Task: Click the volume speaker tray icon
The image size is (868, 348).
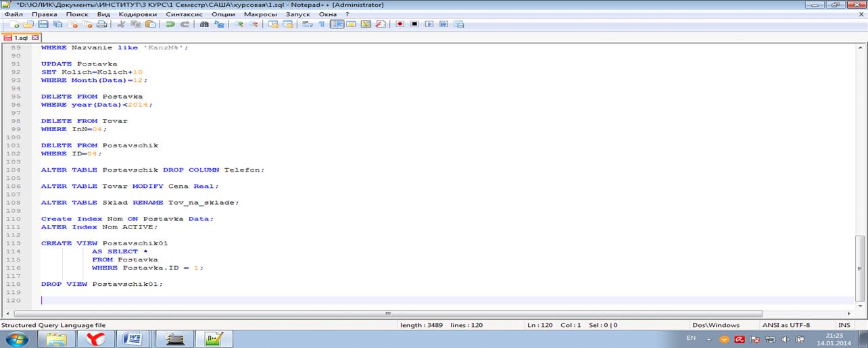Action: (786, 339)
